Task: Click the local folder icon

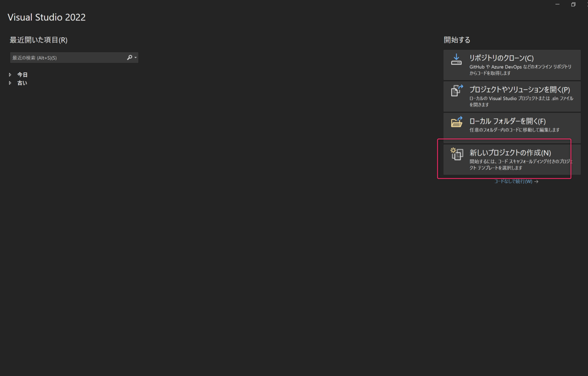Action: click(457, 122)
